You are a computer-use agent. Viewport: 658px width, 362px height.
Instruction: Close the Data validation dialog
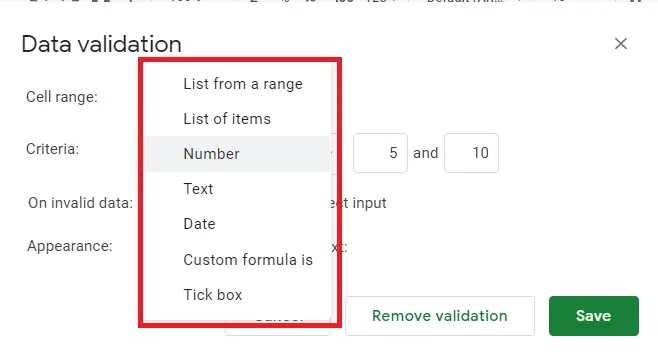(621, 44)
